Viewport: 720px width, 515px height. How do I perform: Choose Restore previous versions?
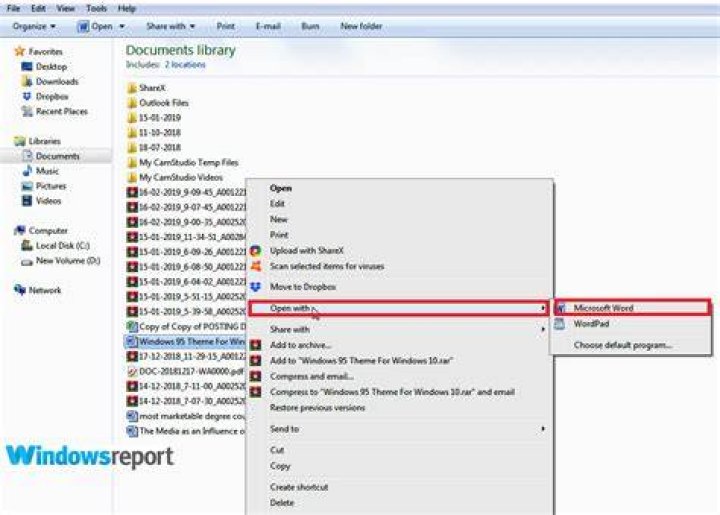click(317, 408)
